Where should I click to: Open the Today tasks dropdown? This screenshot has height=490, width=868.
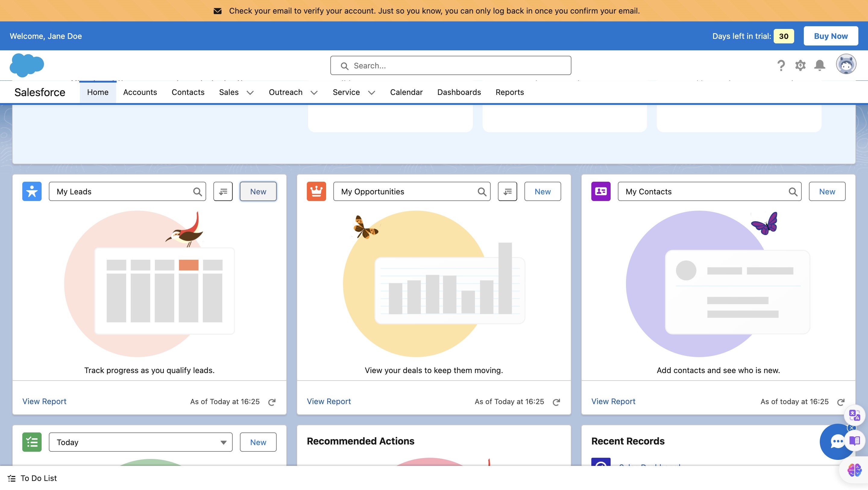[x=140, y=442]
